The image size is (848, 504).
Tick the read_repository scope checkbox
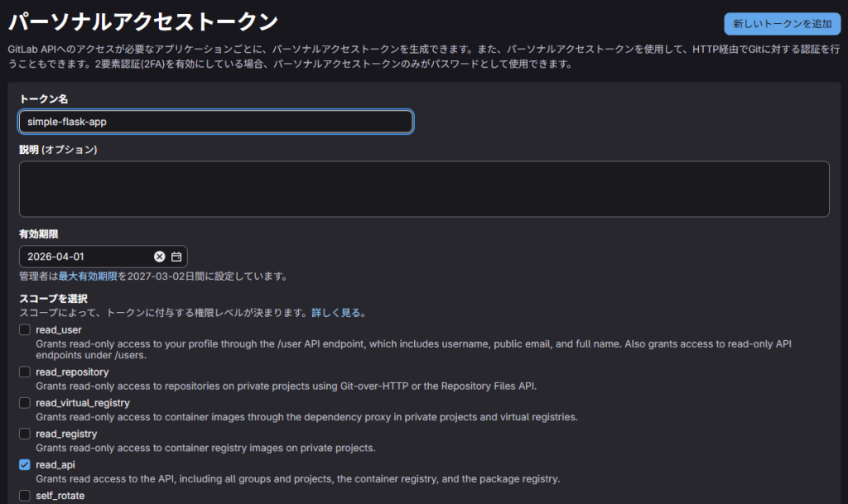click(25, 372)
